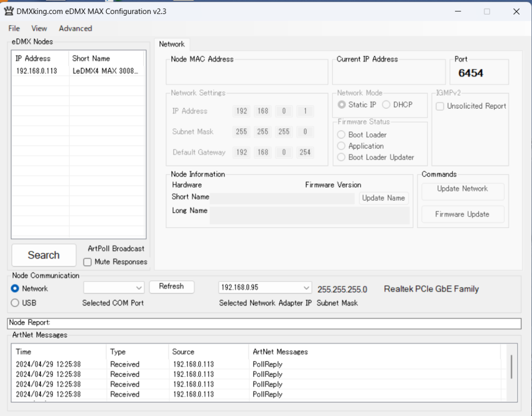Click the Port value 6454
Screen dimensions: 532x416
click(471, 73)
